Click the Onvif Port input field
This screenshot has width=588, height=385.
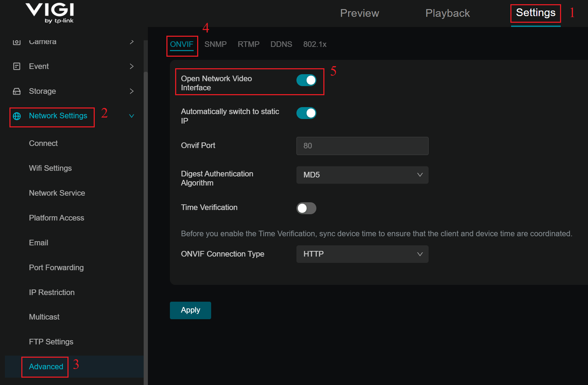tap(362, 146)
